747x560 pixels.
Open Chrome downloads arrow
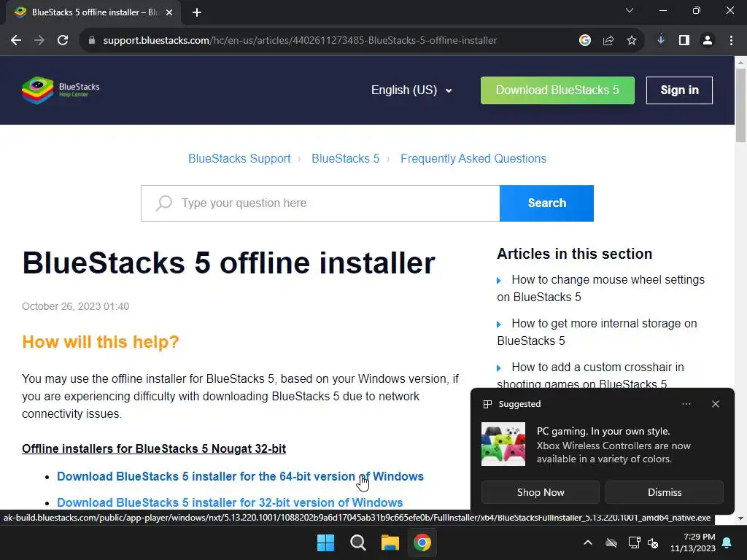(x=660, y=41)
